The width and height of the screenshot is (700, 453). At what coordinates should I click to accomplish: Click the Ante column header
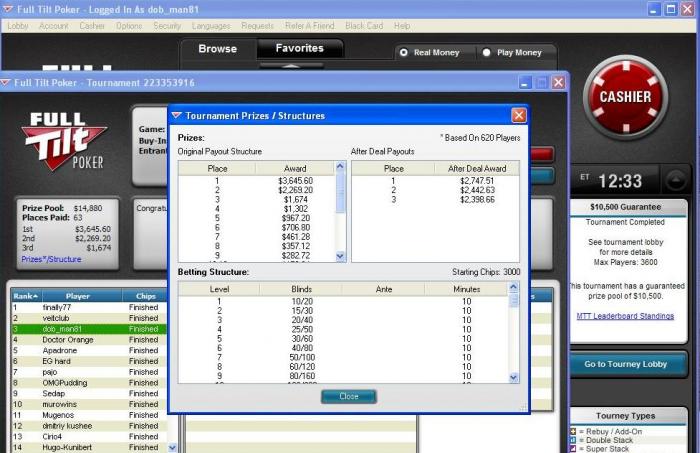(x=383, y=289)
